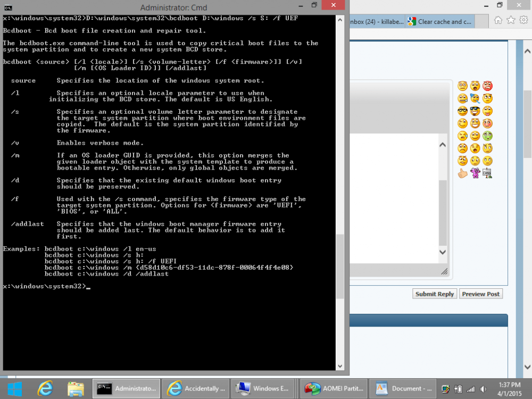Open the Cmd window system menu icon
532x399 pixels.
9,7
